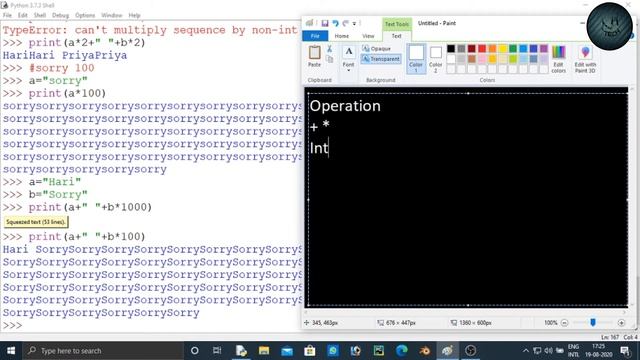
Task: Open Mail app from the taskbar
Action: coord(287,351)
